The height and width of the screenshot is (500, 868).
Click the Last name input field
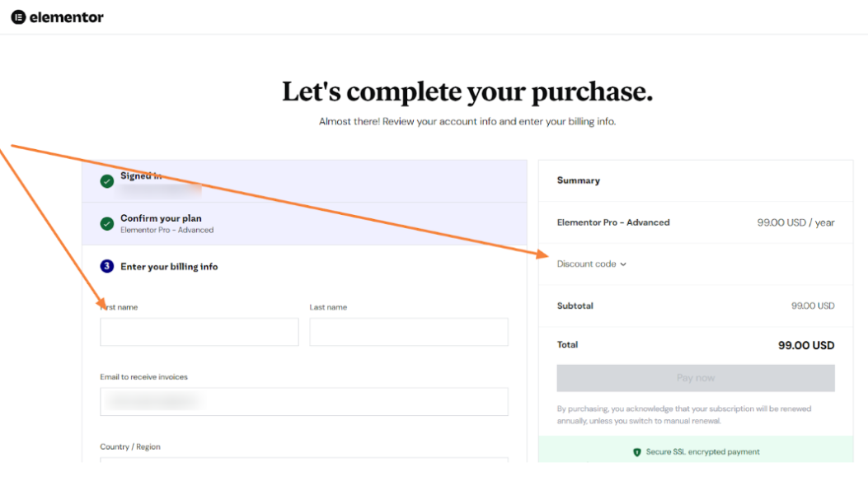pos(409,331)
